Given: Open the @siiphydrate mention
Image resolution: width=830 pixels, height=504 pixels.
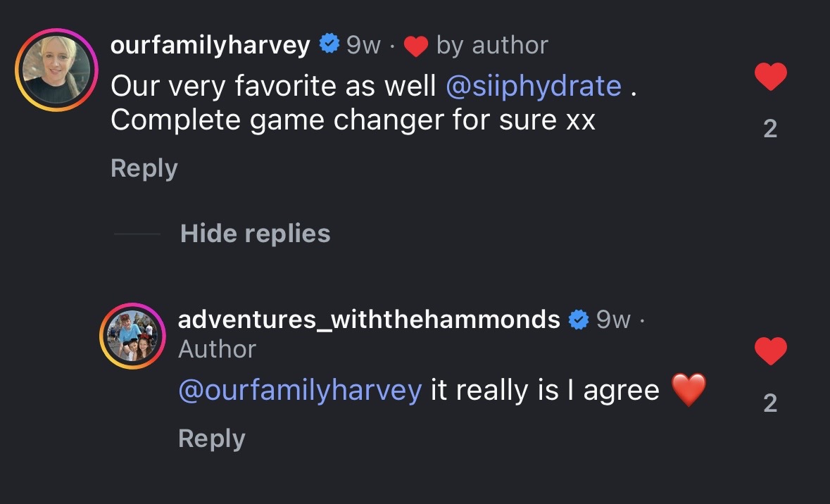Looking at the screenshot, I should pyautogui.click(x=534, y=86).
